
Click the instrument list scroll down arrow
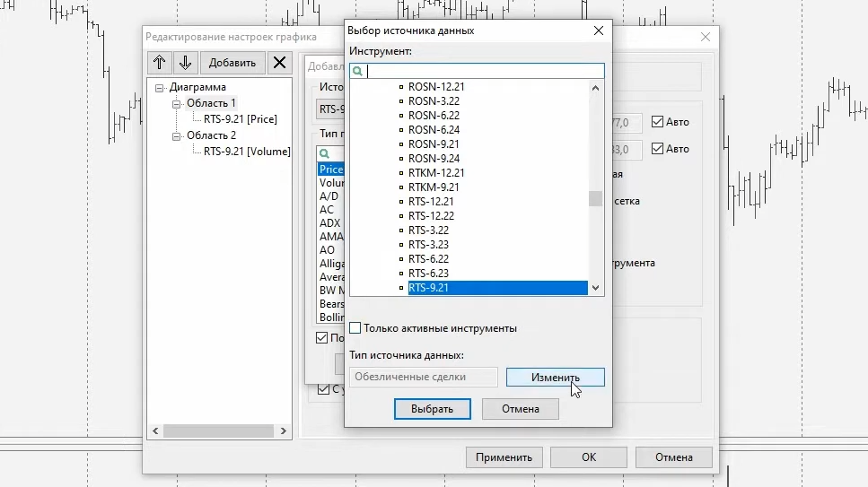pos(595,288)
